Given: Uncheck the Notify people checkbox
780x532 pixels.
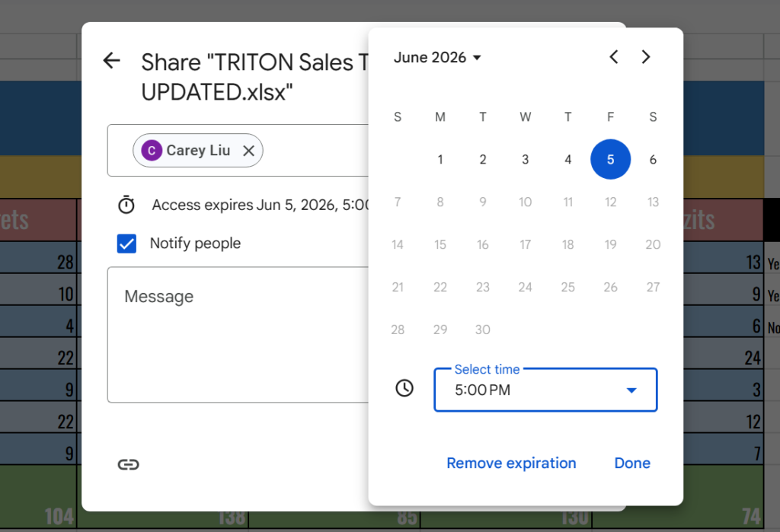Looking at the screenshot, I should (x=126, y=244).
